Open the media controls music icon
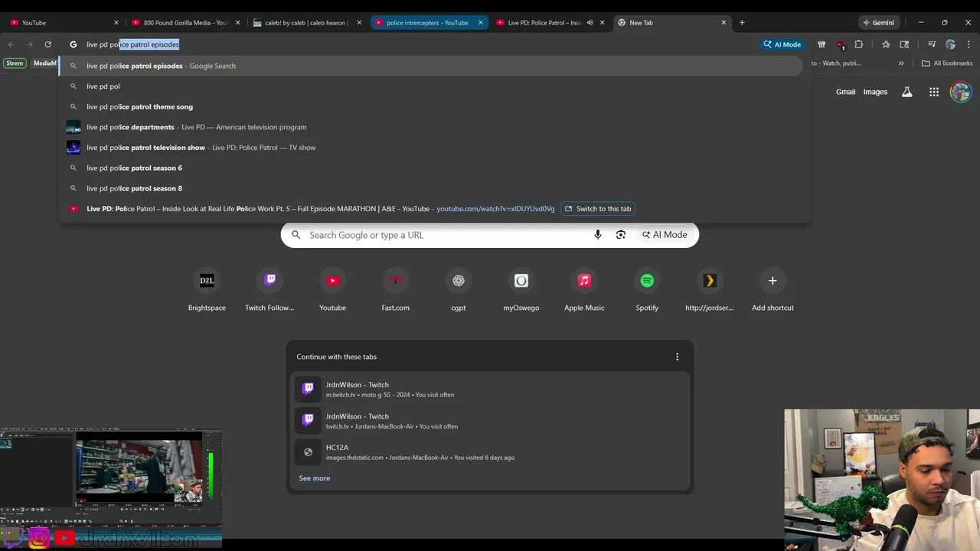 (x=932, y=44)
